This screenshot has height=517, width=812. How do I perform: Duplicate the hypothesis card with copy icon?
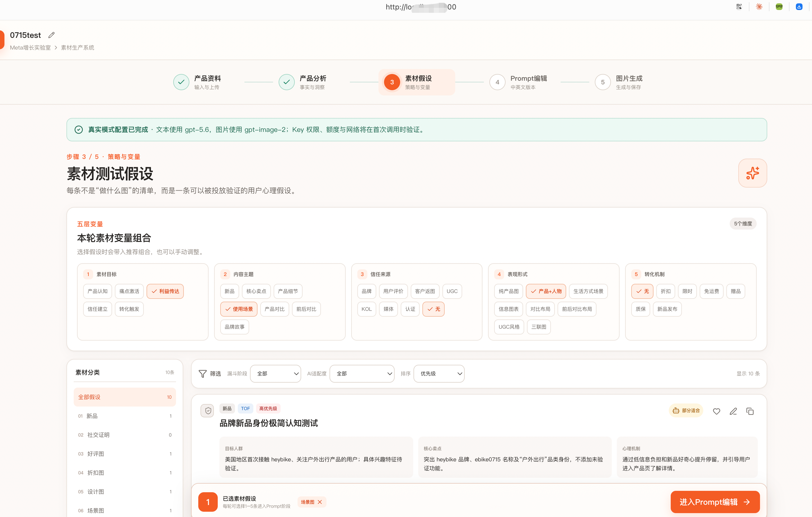coord(750,411)
